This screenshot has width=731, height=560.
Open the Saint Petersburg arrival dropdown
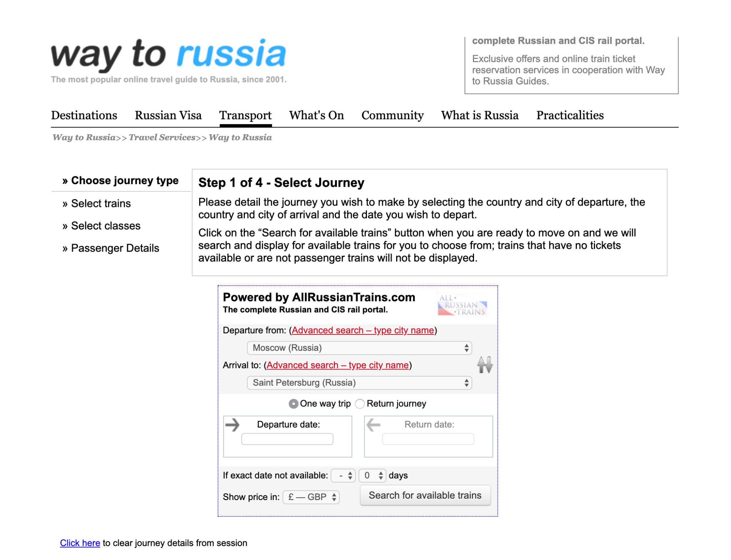pos(359,383)
